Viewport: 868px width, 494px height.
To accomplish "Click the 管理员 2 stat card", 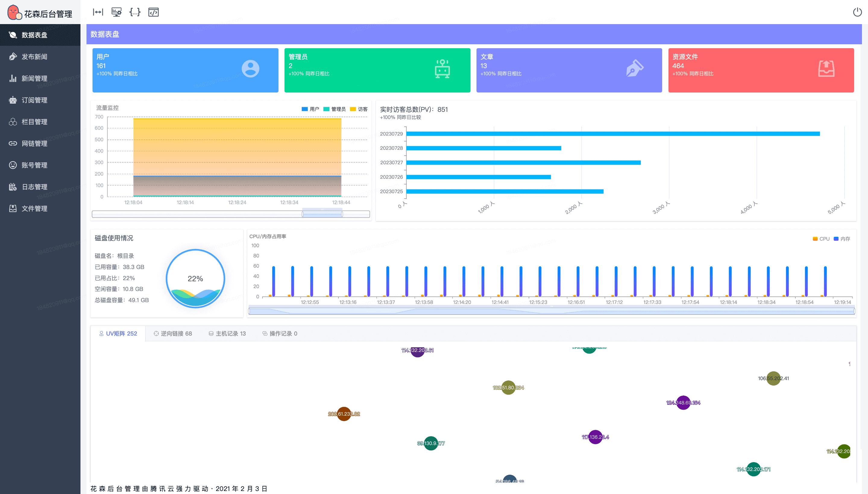I will 377,70.
